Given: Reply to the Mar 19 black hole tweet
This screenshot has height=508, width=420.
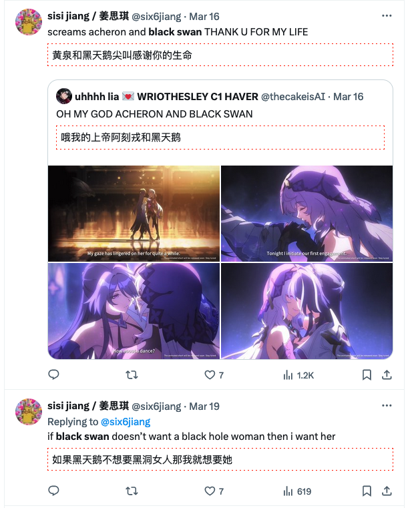Looking at the screenshot, I should click(x=53, y=491).
